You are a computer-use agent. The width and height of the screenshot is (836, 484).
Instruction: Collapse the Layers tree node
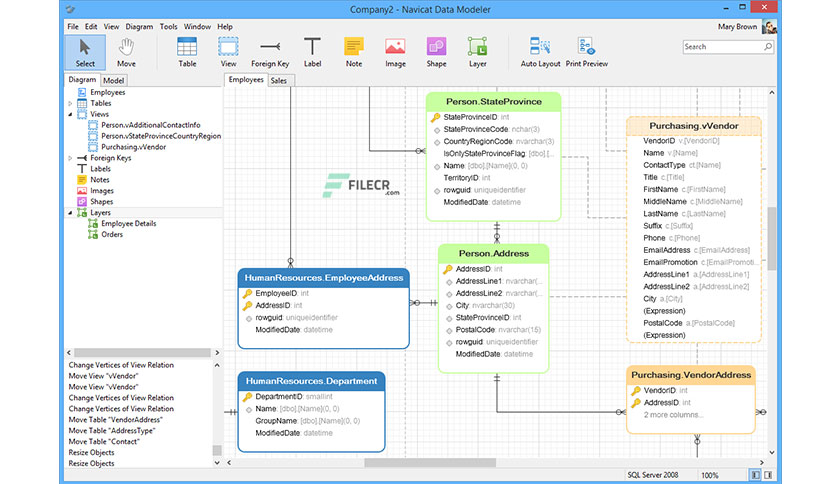[x=70, y=213]
